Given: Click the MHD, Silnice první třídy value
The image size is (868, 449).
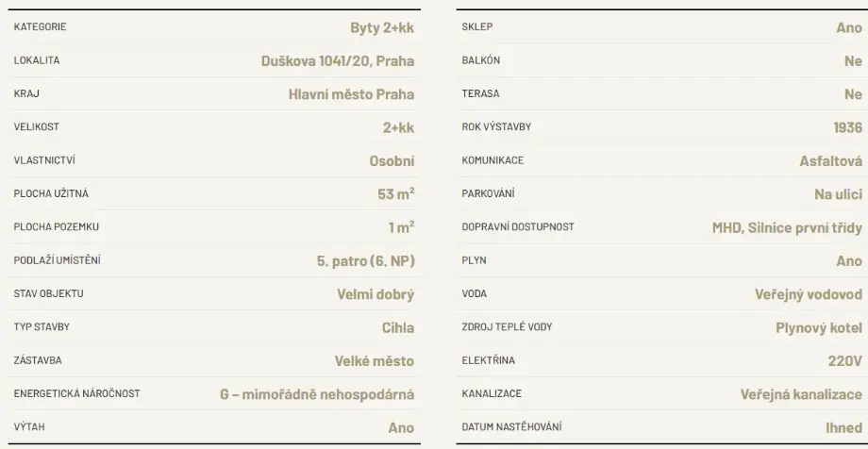Looking at the screenshot, I should (787, 227).
